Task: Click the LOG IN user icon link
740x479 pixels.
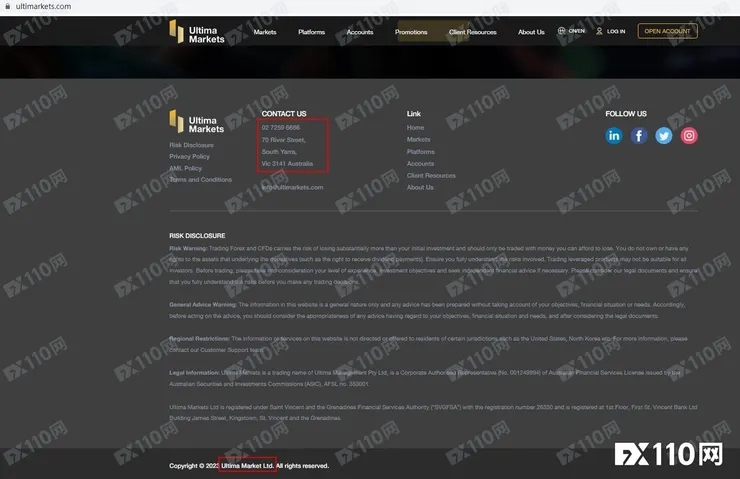Action: [610, 31]
